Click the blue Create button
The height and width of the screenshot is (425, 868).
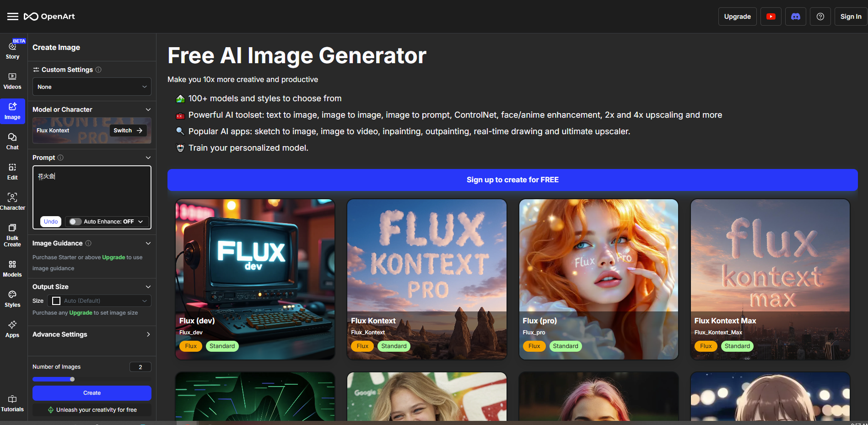[x=92, y=393]
